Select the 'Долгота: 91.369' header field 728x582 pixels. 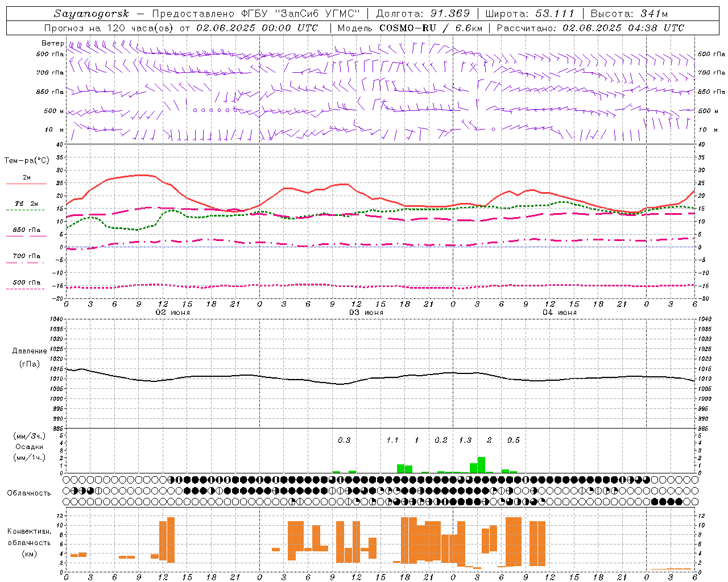423,14
